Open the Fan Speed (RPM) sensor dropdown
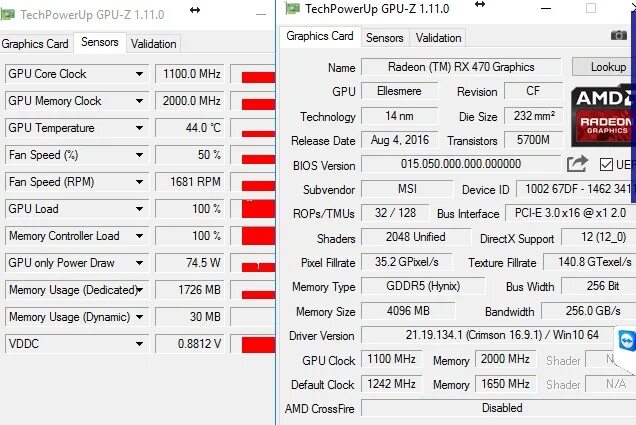The width and height of the screenshot is (636, 425). (x=139, y=182)
